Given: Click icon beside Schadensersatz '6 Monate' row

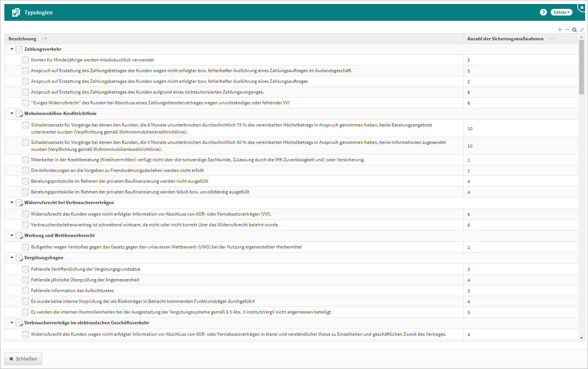Looking at the screenshot, I should (x=26, y=125).
